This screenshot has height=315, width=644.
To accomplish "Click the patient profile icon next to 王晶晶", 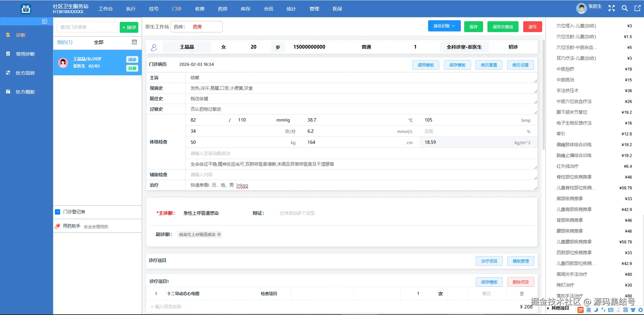I will point(154,48).
